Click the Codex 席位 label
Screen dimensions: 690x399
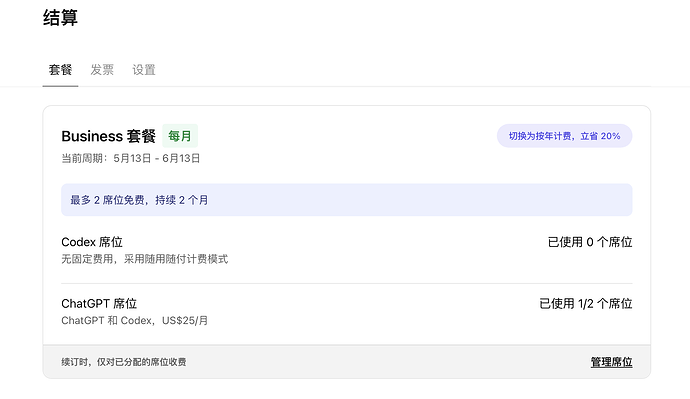[x=92, y=242]
